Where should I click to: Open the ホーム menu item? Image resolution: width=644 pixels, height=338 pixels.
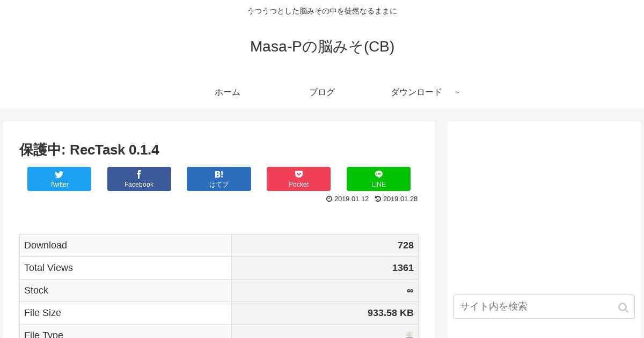click(x=228, y=92)
